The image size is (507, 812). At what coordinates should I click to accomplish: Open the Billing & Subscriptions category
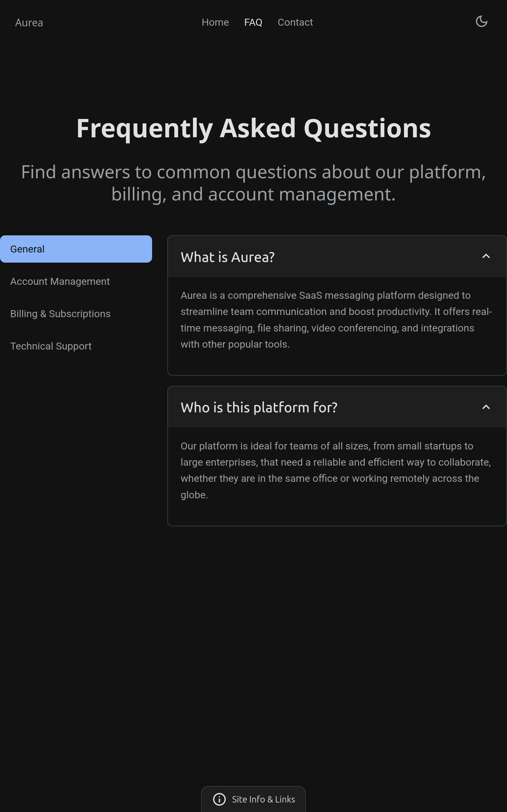pyautogui.click(x=60, y=314)
